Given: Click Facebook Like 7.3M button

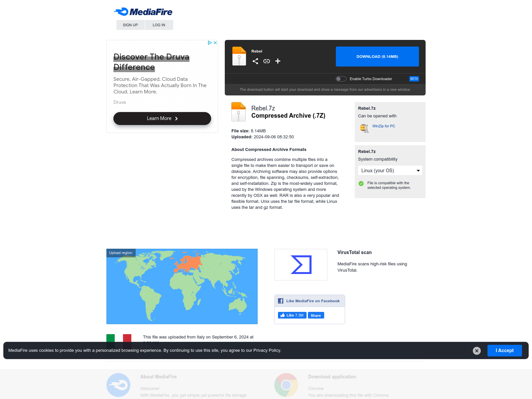Looking at the screenshot, I should coord(292,315).
